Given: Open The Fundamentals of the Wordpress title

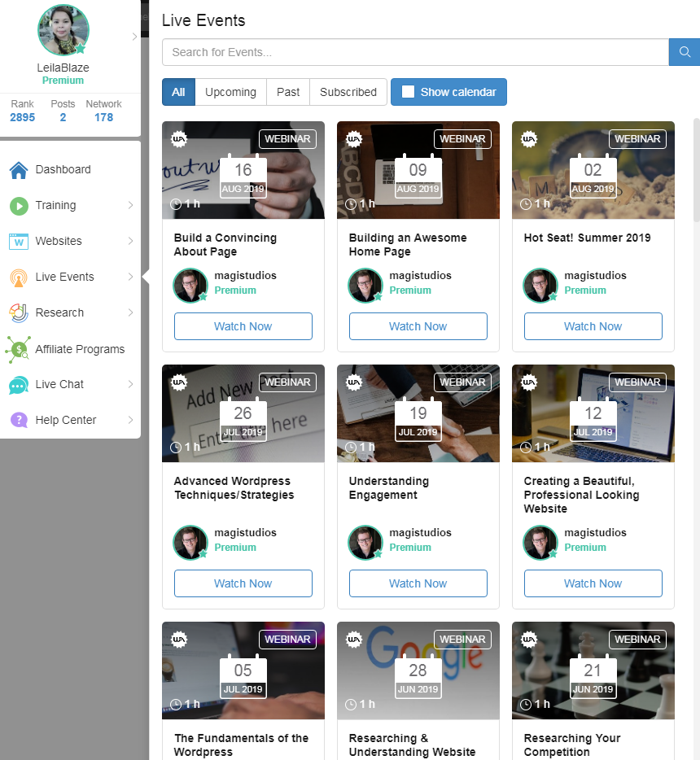Looking at the screenshot, I should coord(242,745).
